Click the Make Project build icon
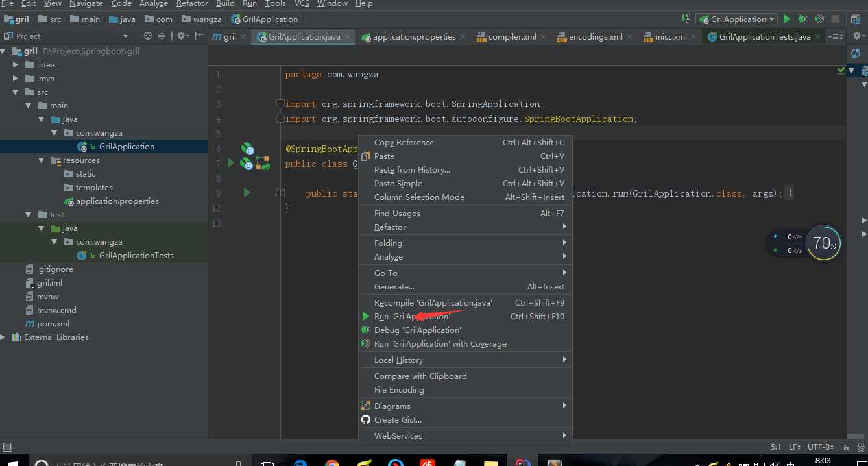 pos(686,19)
